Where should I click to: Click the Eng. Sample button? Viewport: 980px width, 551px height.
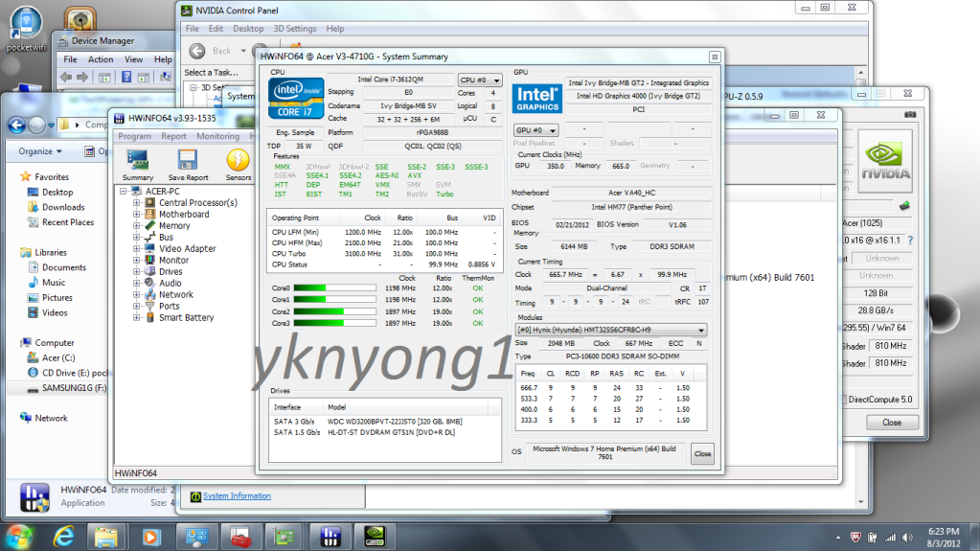[295, 132]
